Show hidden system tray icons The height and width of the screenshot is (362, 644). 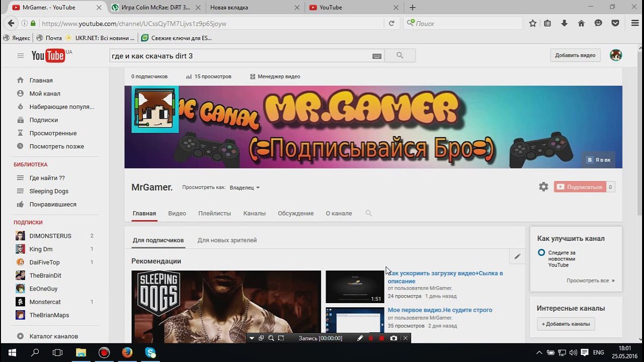point(539,352)
